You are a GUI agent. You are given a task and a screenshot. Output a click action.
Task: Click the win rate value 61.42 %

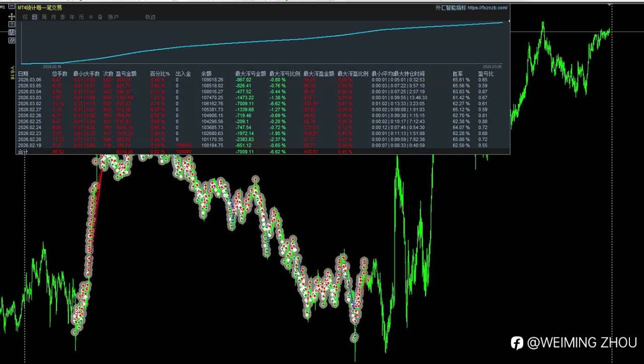461,98
